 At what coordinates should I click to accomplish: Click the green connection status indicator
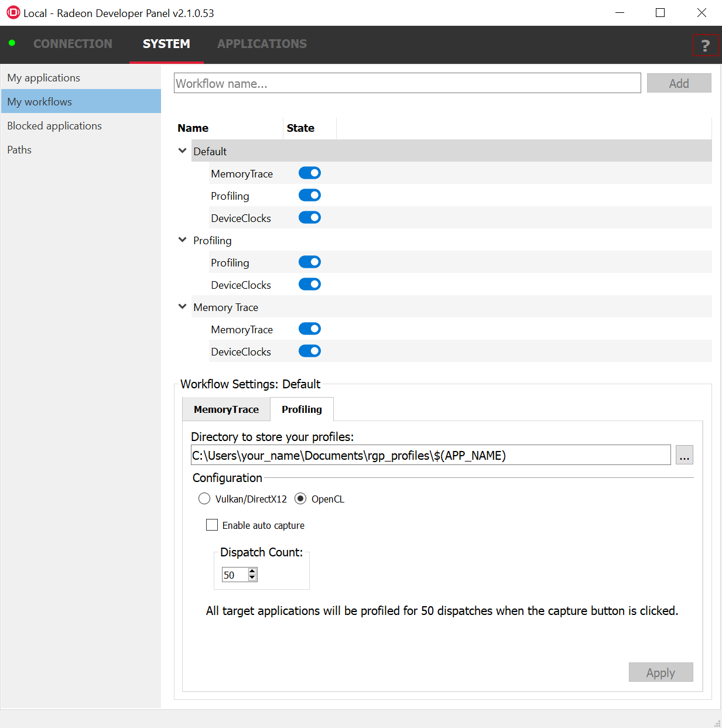(12, 43)
